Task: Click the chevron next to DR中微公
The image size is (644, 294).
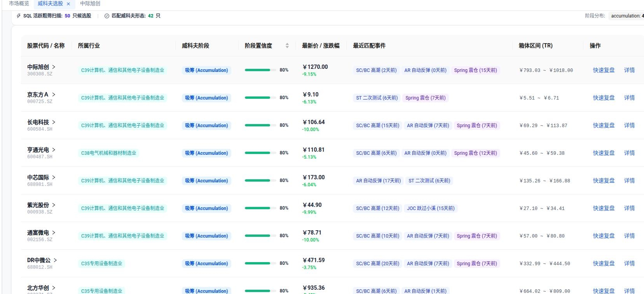Action: pos(55,260)
